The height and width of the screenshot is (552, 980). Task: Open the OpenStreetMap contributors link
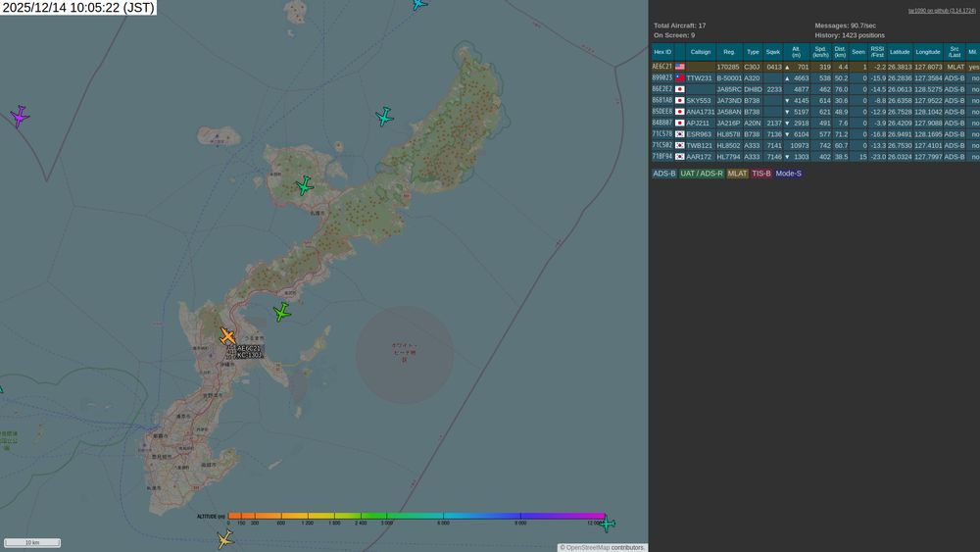click(605, 548)
